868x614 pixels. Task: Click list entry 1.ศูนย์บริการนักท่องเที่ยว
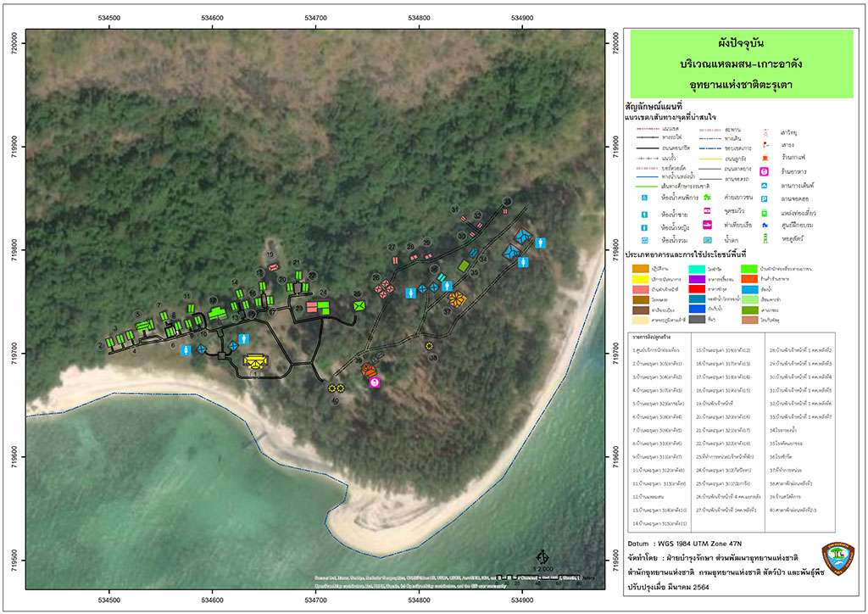pyautogui.click(x=656, y=350)
